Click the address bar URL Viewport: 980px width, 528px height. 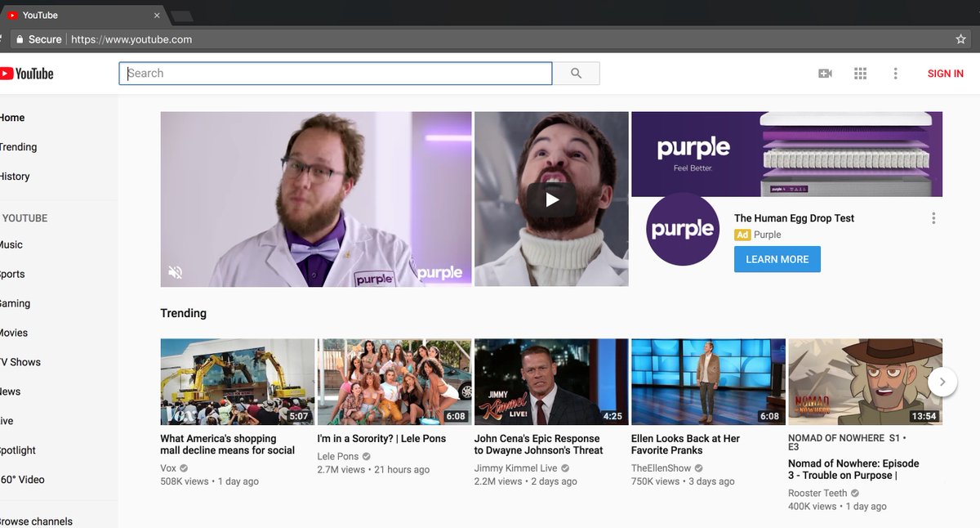point(131,39)
